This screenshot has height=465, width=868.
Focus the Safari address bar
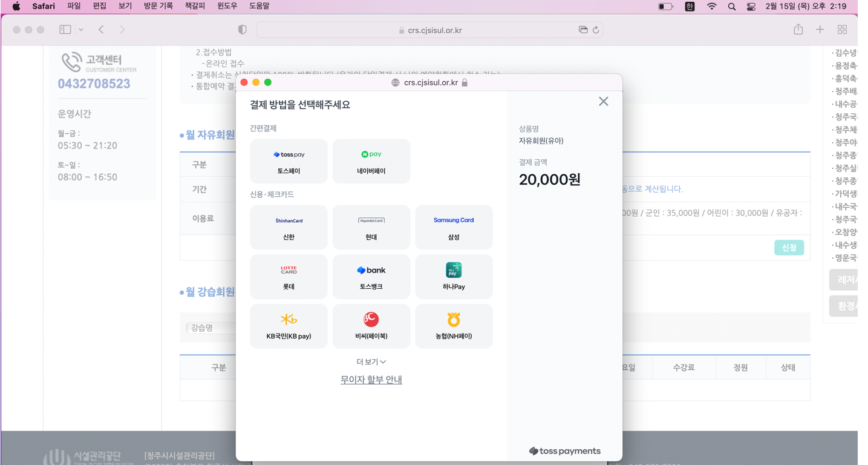(x=429, y=30)
